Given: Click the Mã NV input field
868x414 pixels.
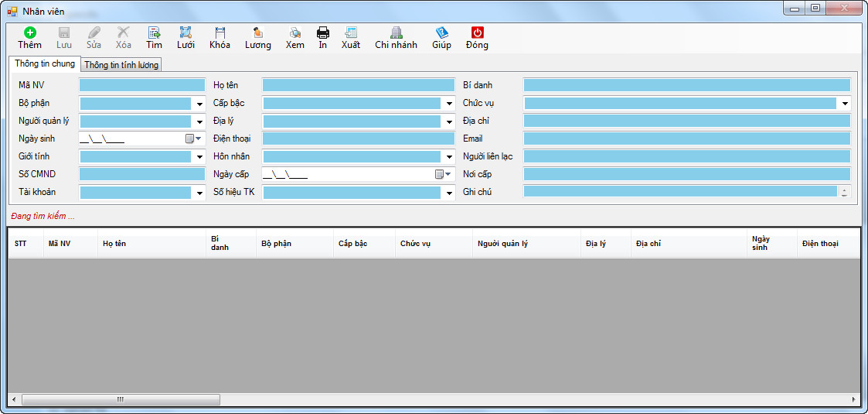Looking at the screenshot, I should pos(142,85).
